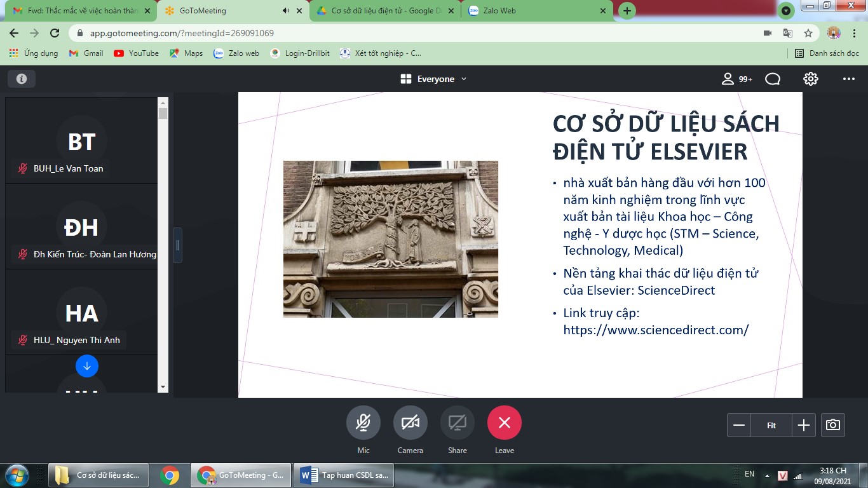Click the Fit zoom button
Image resolution: width=868 pixels, height=488 pixels.
pyautogui.click(x=771, y=425)
